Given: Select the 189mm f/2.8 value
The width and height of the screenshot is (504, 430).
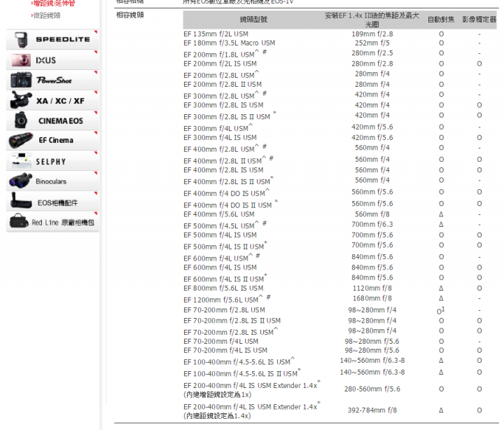Looking at the screenshot, I should 372,34.
